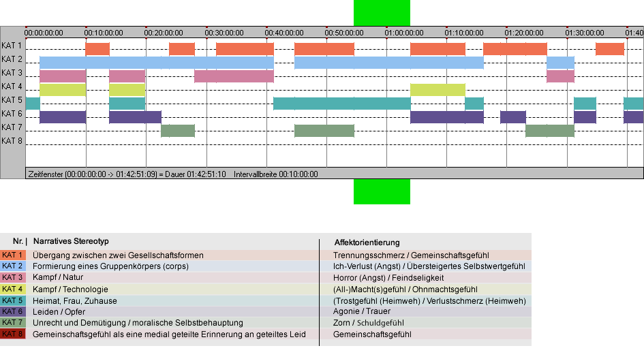Click the 'Narratives Stereotyp' column header

[x=71, y=241]
